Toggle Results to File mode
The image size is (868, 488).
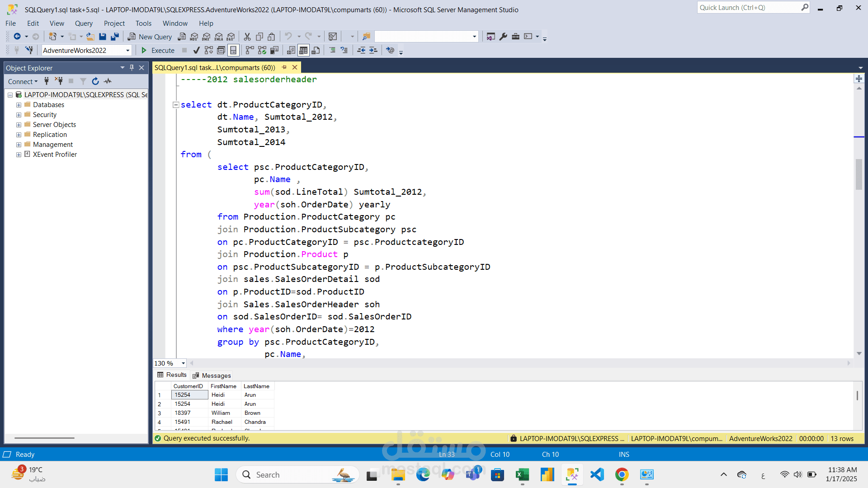tap(316, 50)
